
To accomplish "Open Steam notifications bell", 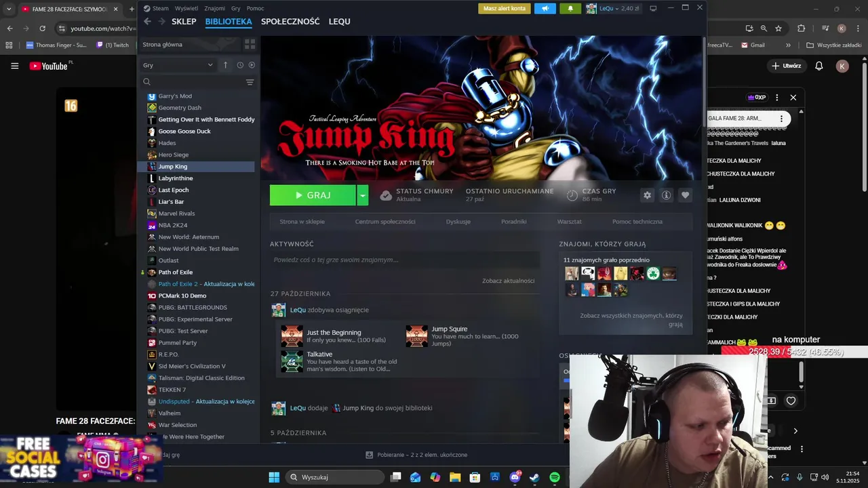I will tap(570, 9).
